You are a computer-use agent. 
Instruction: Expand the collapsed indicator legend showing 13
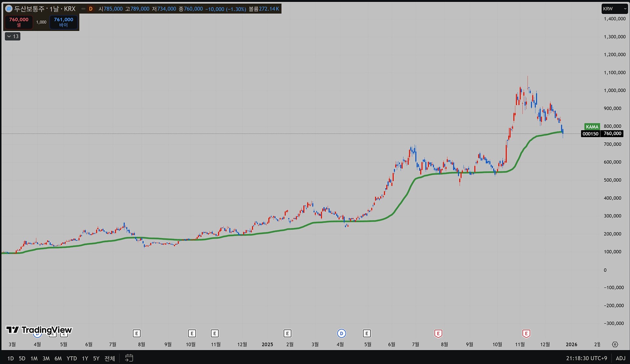pos(13,36)
